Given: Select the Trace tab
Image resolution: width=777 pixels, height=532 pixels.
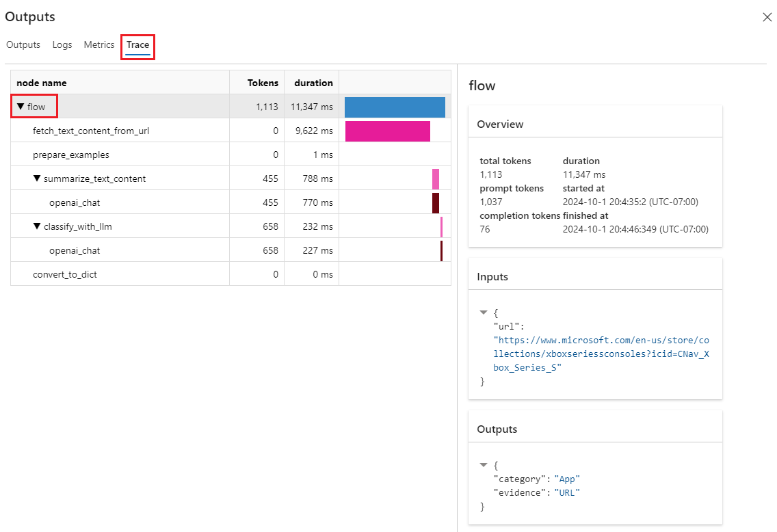Looking at the screenshot, I should point(137,45).
